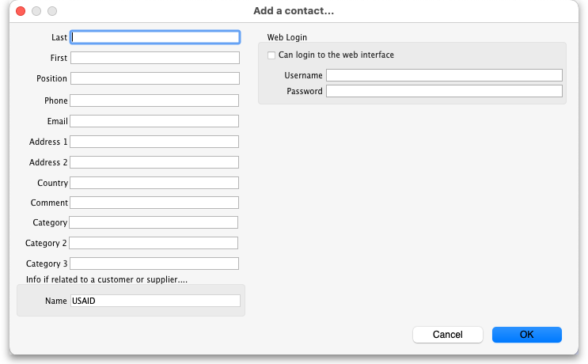
Task: Click the Name field containing USAID
Action: click(x=154, y=301)
